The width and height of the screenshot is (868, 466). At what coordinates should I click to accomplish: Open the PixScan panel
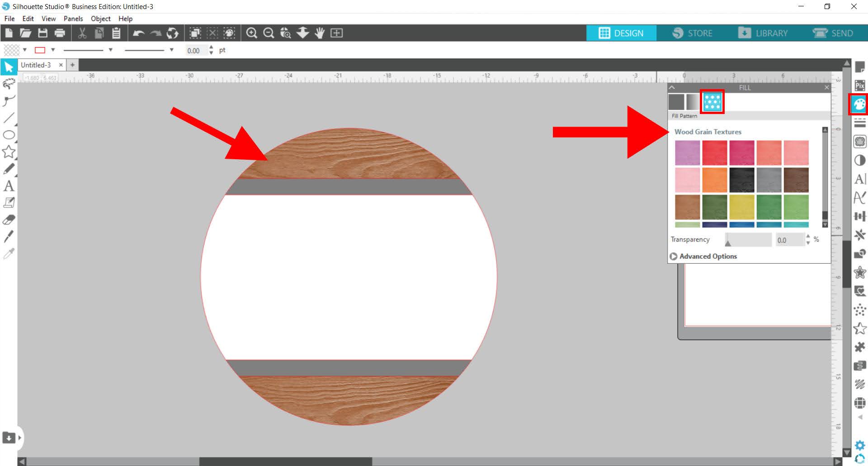coord(859,85)
